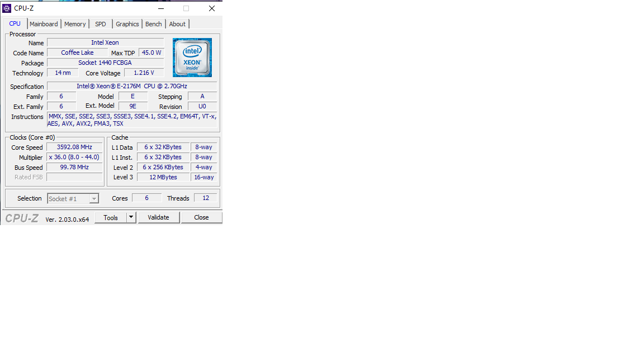This screenshot has width=644, height=362.
Task: Click the Level 3 16-way value
Action: [x=203, y=177]
